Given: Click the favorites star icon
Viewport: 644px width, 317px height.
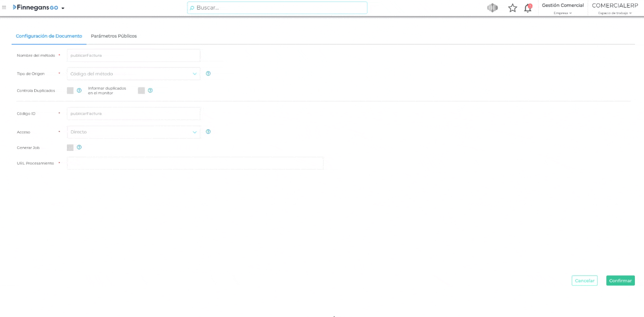Looking at the screenshot, I should (x=512, y=8).
